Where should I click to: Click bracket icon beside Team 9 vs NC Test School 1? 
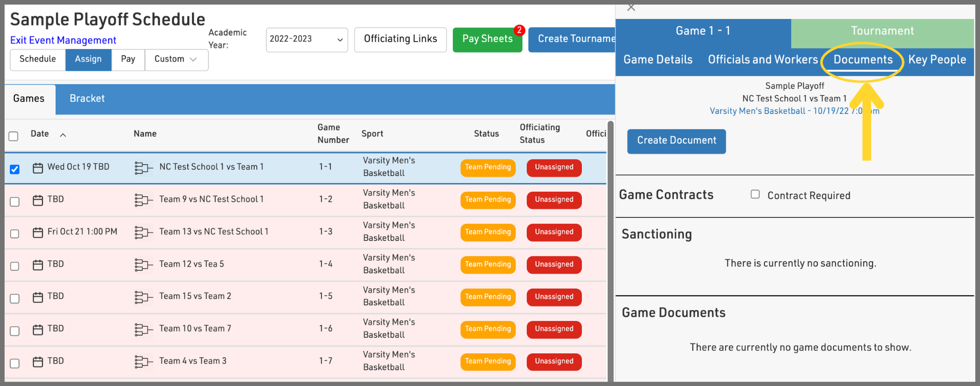[143, 200]
